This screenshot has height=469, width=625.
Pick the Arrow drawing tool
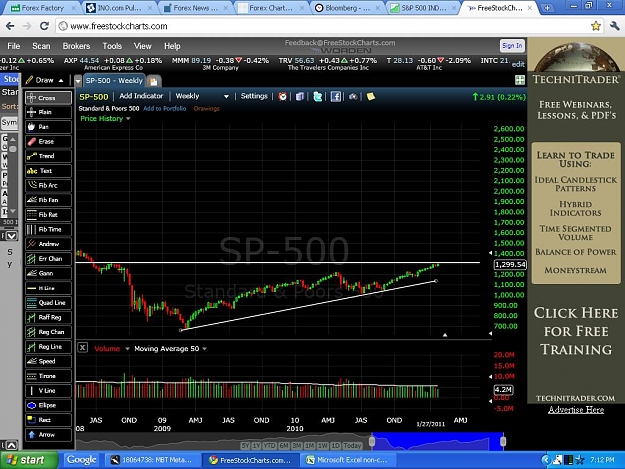(48, 435)
